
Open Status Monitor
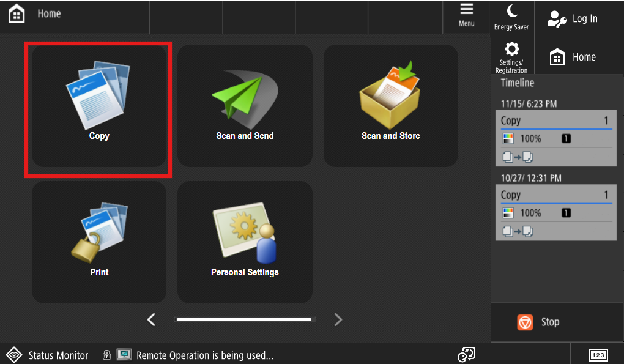48,355
